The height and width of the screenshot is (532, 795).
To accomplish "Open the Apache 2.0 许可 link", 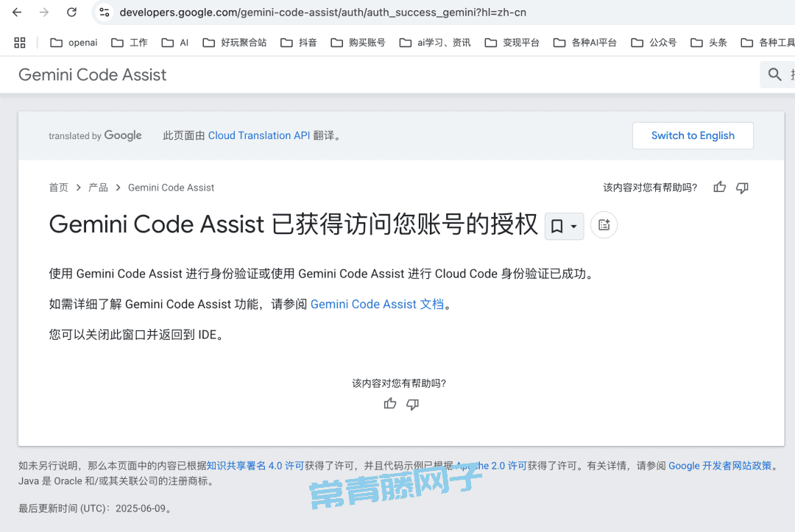I will coord(492,466).
